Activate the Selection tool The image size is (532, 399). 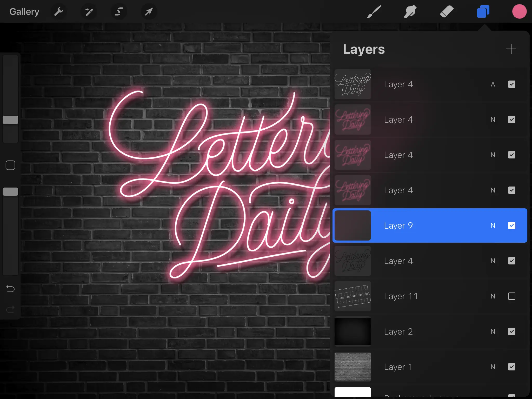click(119, 11)
